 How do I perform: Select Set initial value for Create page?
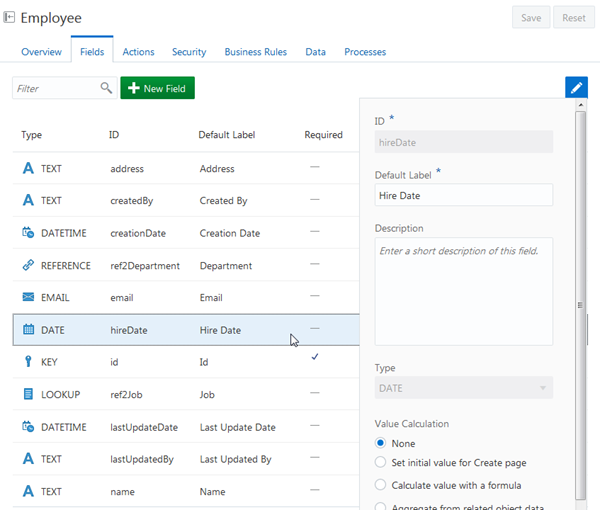click(x=380, y=462)
